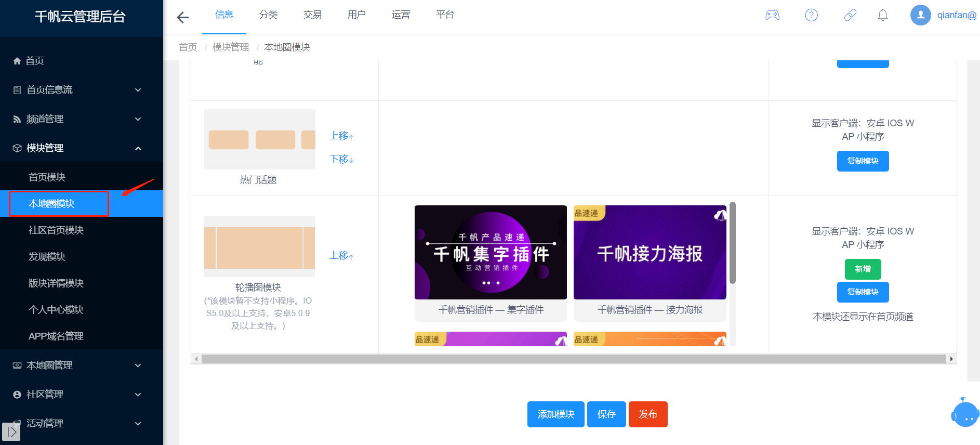The image size is (980, 445).
Task: Switch to the 用户 top tab
Action: [357, 15]
